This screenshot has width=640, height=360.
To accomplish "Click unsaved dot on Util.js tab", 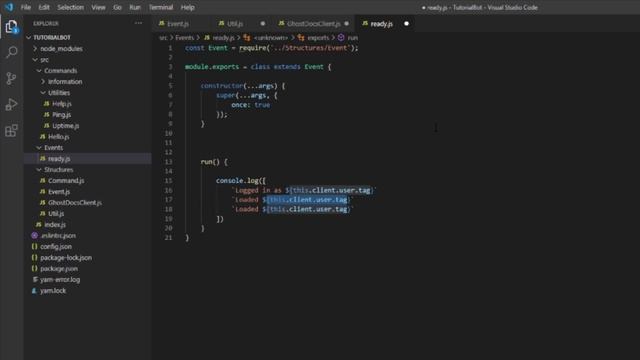I will click(262, 24).
